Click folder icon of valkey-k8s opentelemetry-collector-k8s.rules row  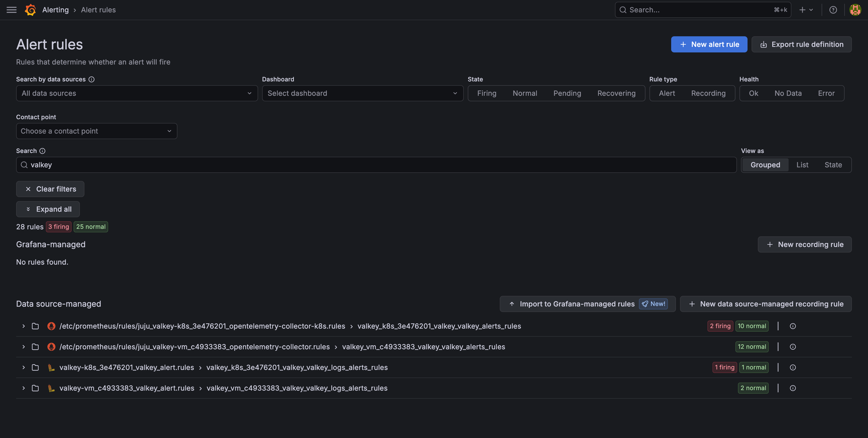coord(35,326)
